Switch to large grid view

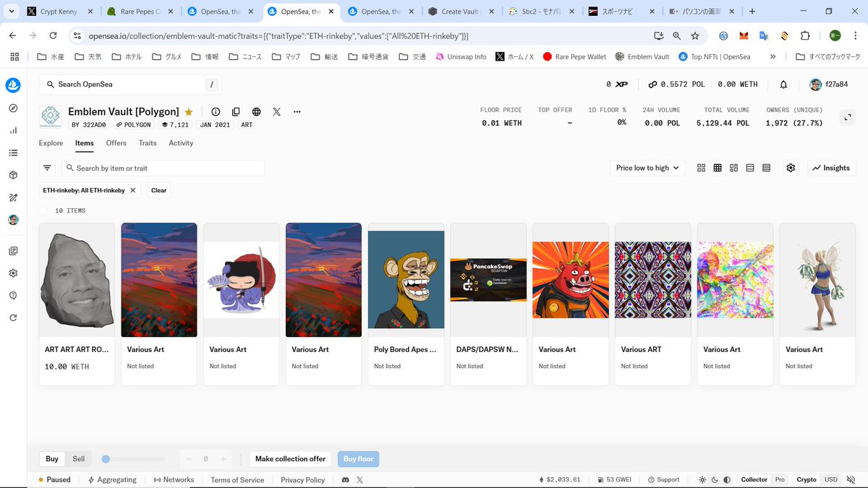701,168
